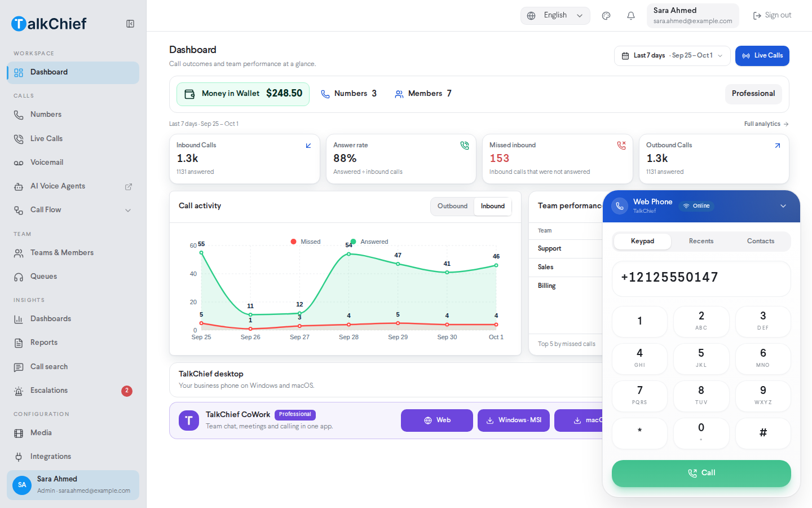Viewport: 812px width, 508px height.
Task: Click the Sign out link
Action: coord(773,16)
